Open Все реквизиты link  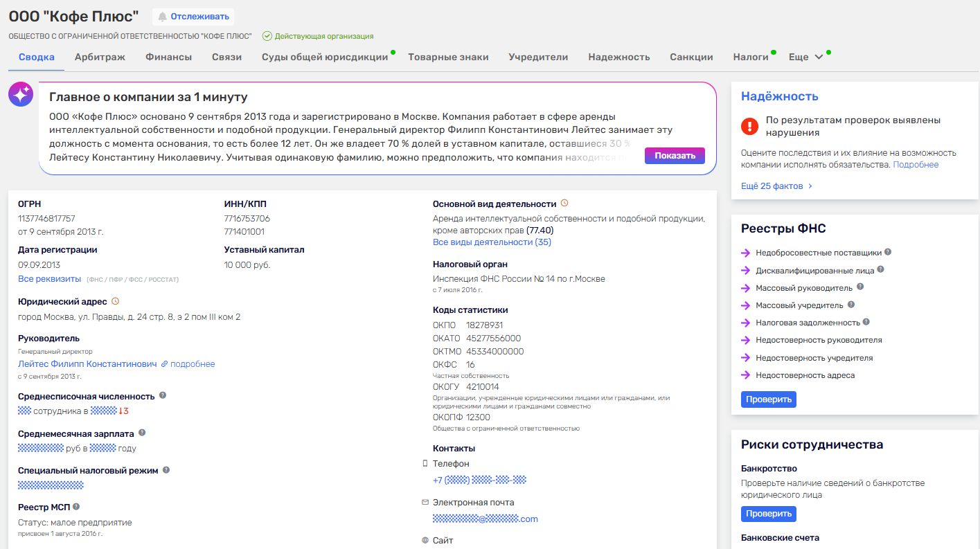(49, 278)
